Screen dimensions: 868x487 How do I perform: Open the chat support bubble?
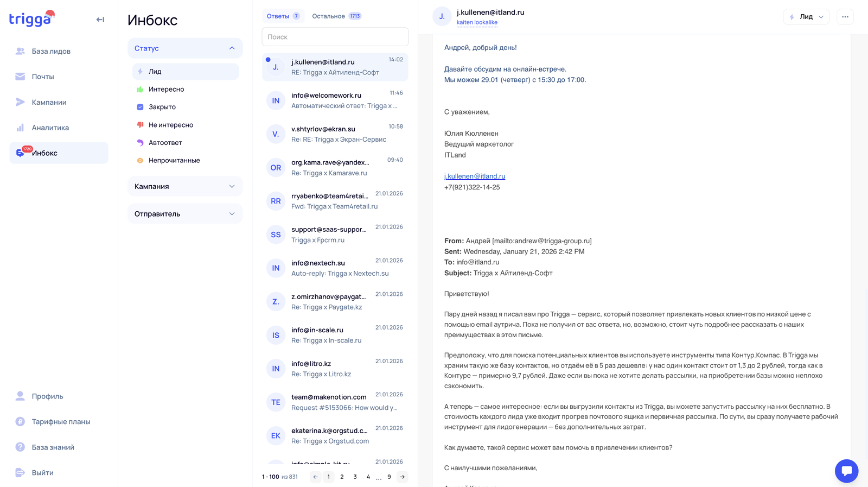pos(846,471)
